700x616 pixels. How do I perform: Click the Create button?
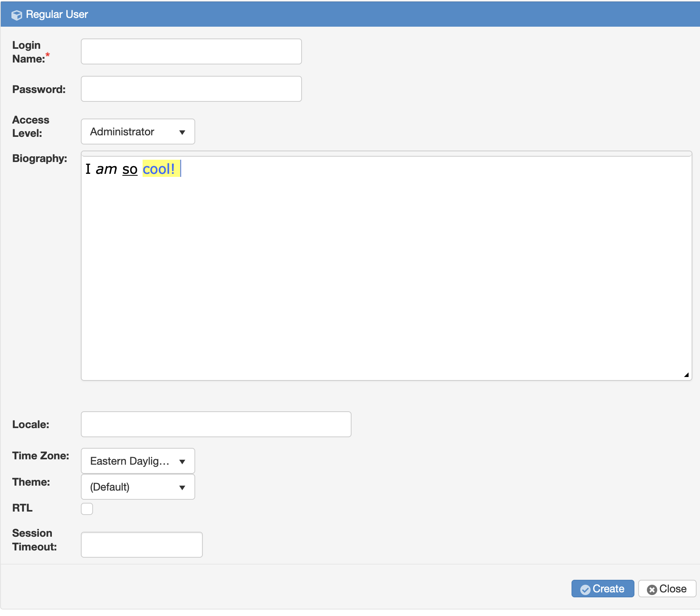tap(603, 589)
